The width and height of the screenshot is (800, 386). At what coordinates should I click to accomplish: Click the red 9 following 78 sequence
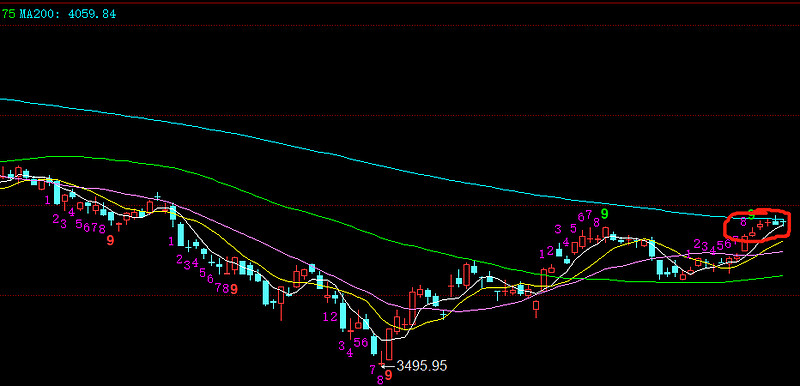234,289
